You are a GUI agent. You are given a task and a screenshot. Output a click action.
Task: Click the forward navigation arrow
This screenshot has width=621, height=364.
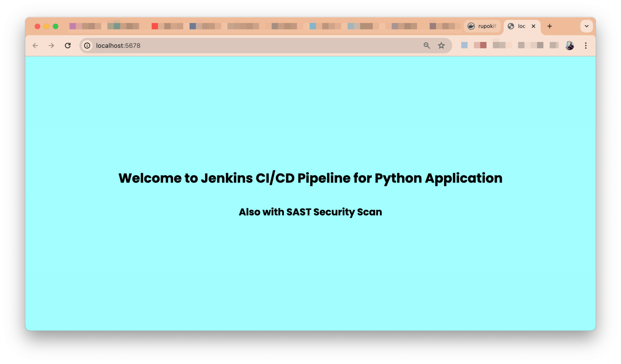coord(52,46)
